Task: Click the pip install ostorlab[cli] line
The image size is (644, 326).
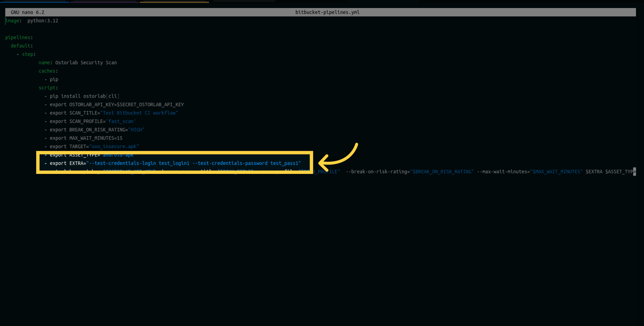Action: pyautogui.click(x=84, y=96)
